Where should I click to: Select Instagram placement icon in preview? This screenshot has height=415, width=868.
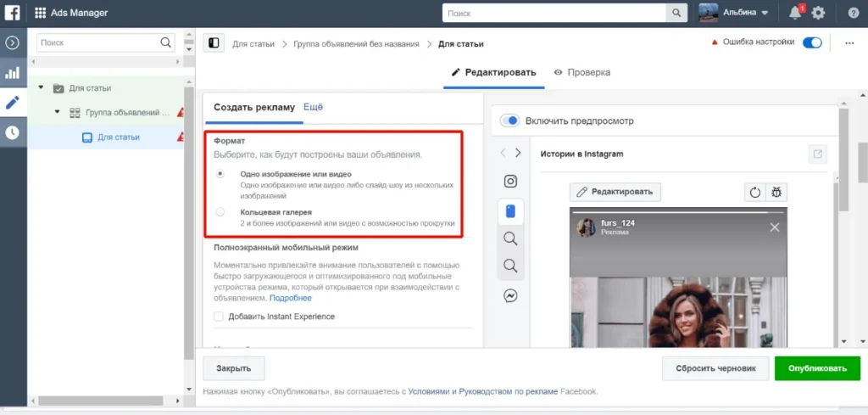[x=510, y=181]
